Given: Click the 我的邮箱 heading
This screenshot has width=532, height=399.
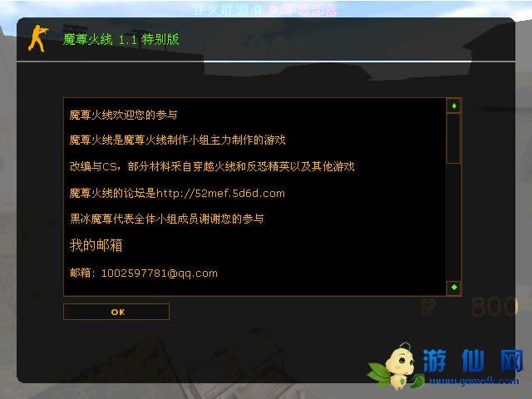Looking at the screenshot, I should point(96,245).
